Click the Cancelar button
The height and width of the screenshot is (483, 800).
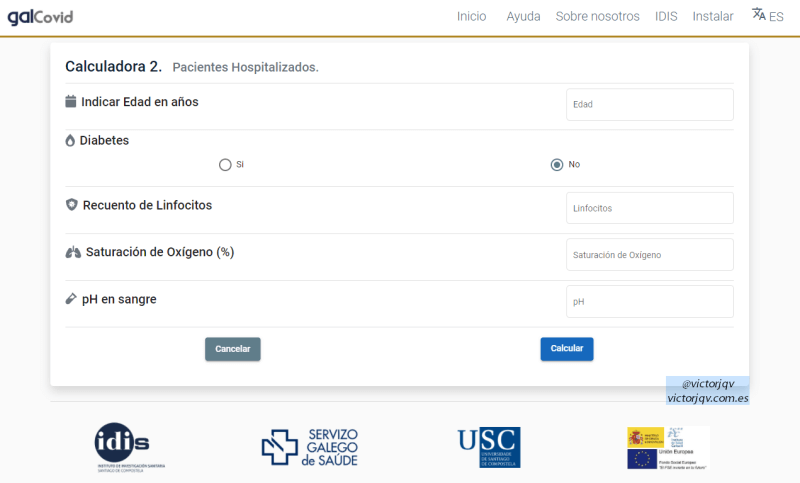[x=233, y=349]
